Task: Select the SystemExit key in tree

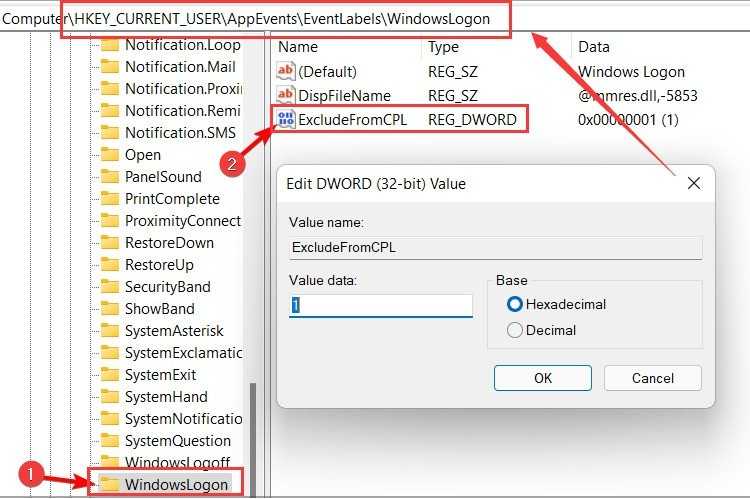Action: coord(160,375)
